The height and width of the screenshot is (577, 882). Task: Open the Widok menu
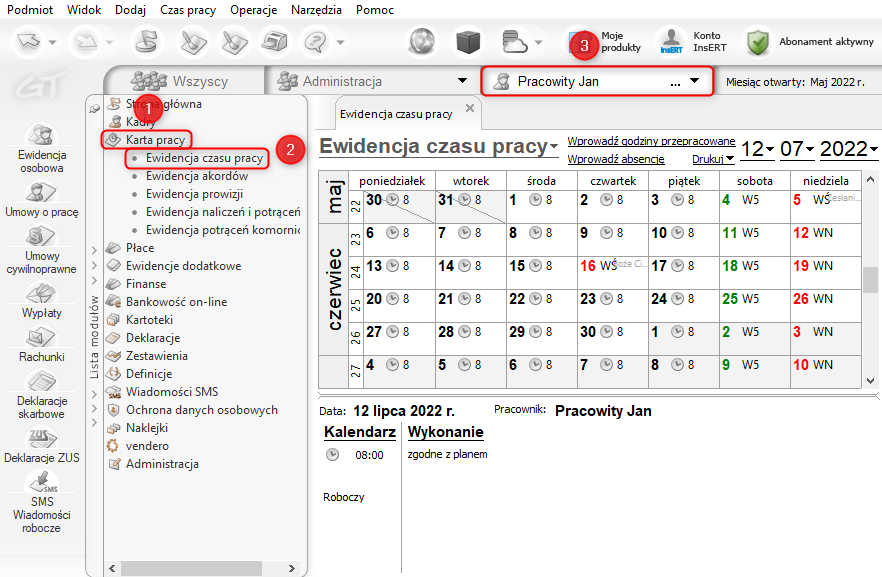click(x=84, y=10)
